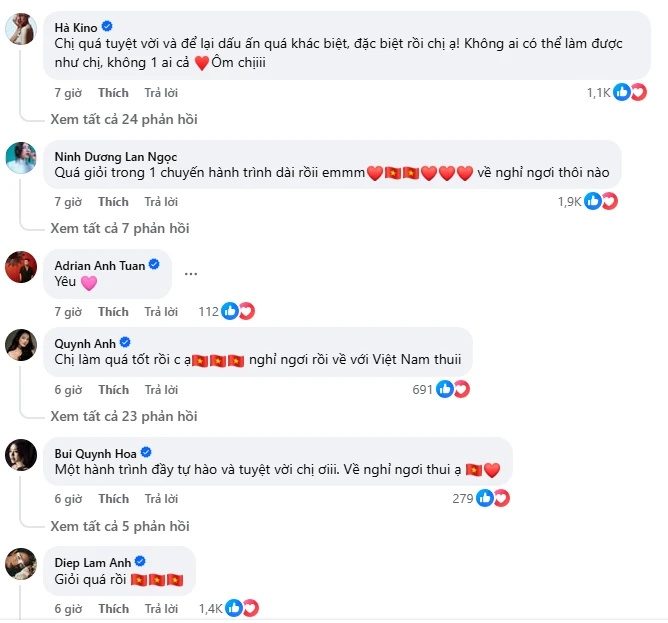This screenshot has width=668, height=623.
Task: Click reaction icons on Quynh Anh's comment
Action: [x=454, y=389]
